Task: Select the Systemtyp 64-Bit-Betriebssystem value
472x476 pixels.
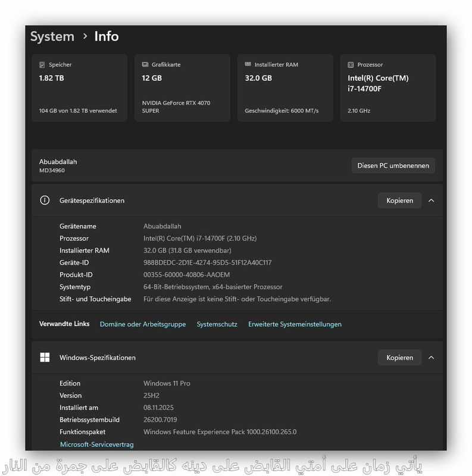Action: [x=212, y=287]
